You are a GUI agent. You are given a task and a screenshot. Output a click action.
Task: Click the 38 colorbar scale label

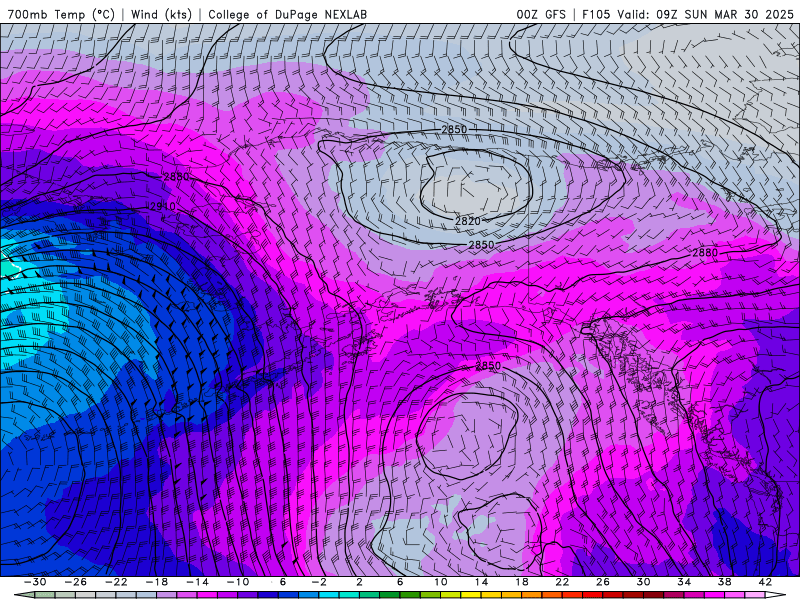pos(724,582)
